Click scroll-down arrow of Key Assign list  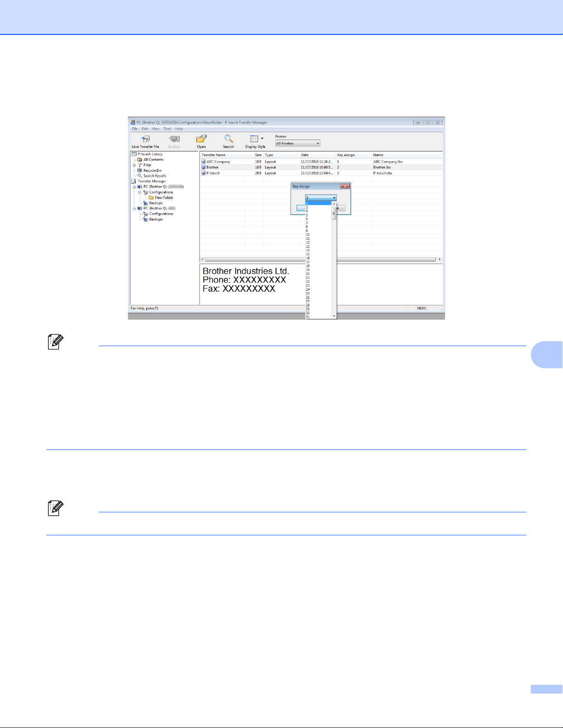tap(334, 316)
